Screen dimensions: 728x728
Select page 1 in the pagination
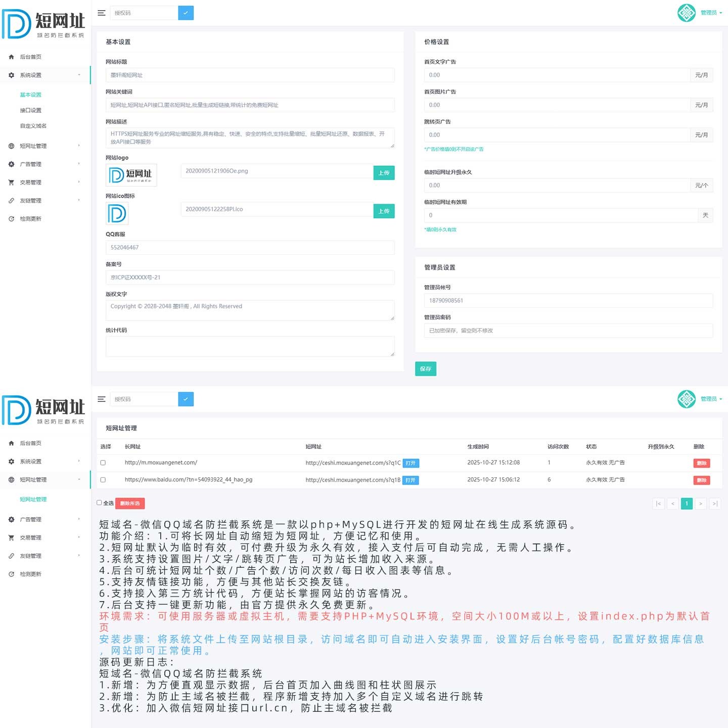pos(687,504)
